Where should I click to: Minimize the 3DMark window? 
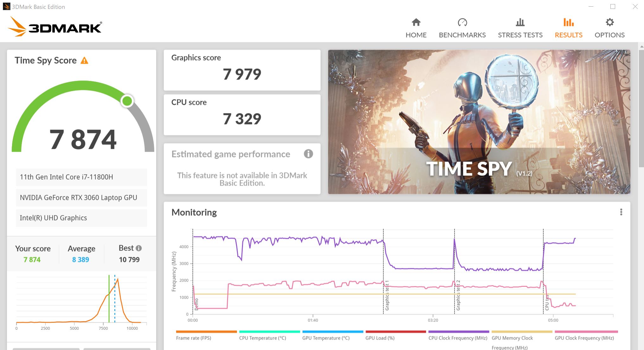[591, 6]
